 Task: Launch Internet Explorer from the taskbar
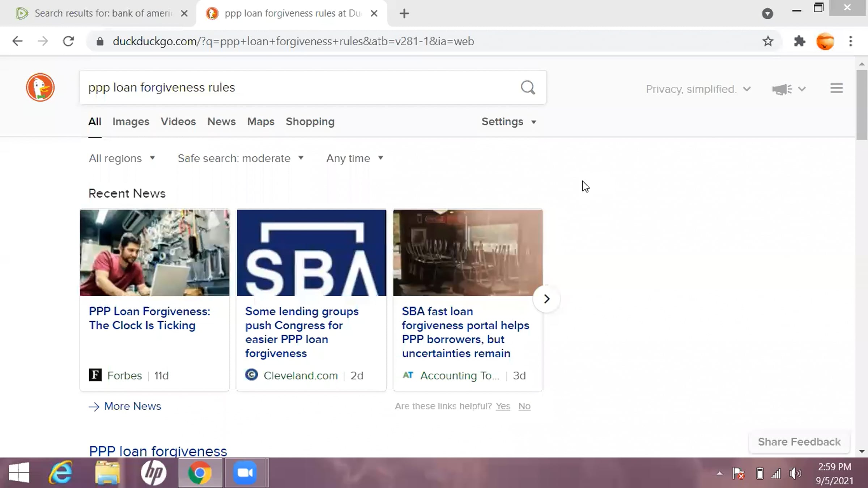coord(60,472)
